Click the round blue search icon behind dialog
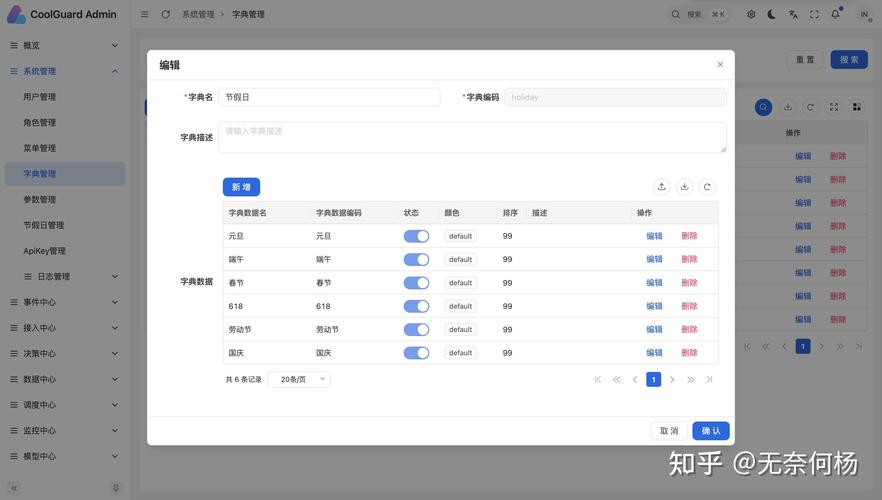The height and width of the screenshot is (500, 882). [763, 107]
